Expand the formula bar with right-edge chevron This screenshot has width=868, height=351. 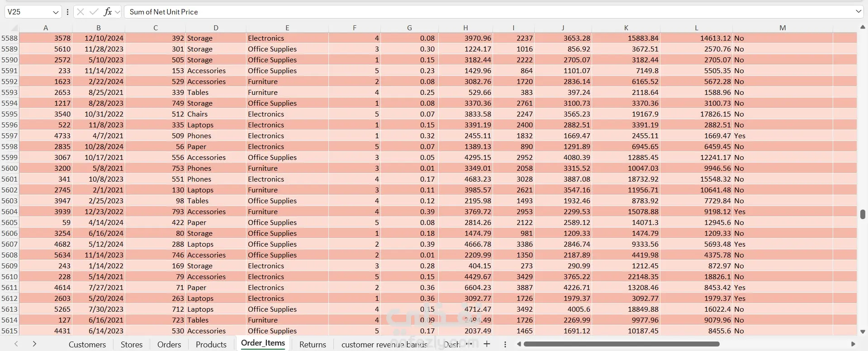[859, 12]
